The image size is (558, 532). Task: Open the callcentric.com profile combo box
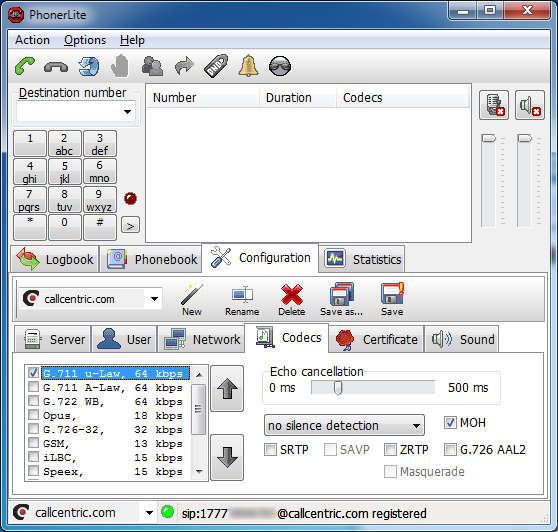tap(91, 299)
